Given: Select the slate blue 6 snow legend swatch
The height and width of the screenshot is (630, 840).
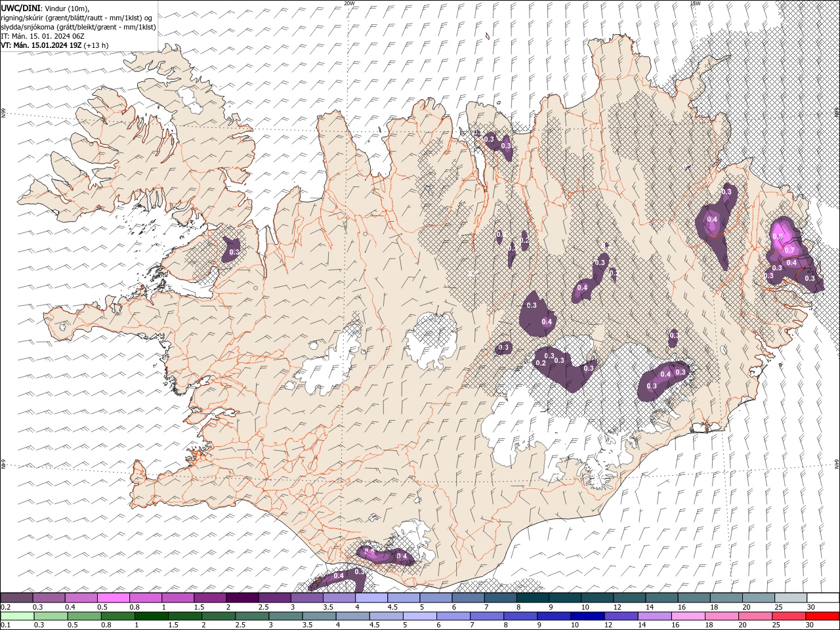Looking at the screenshot, I should [x=468, y=598].
